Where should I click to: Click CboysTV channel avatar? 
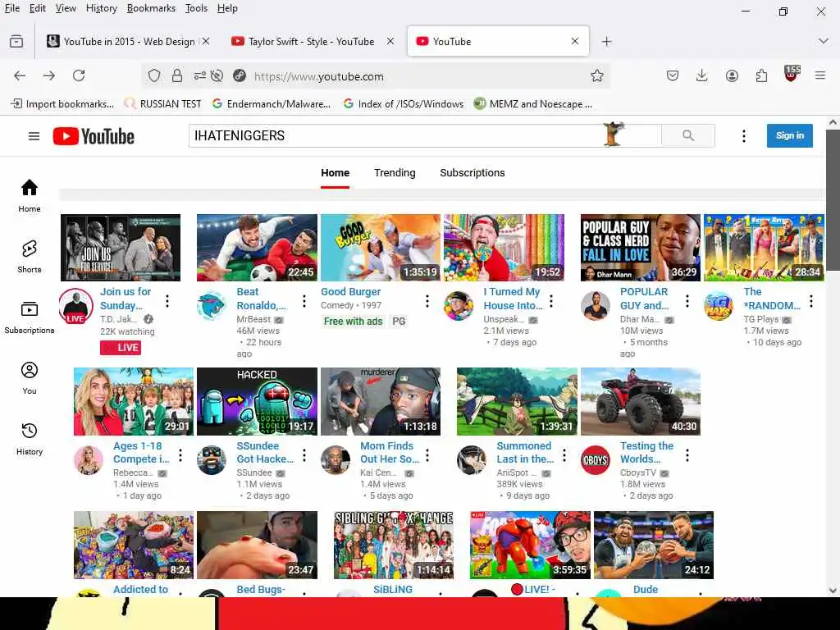tap(596, 460)
